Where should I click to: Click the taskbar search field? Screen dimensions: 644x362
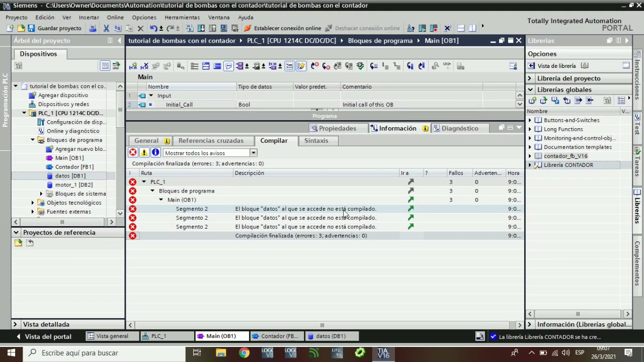[105, 353]
